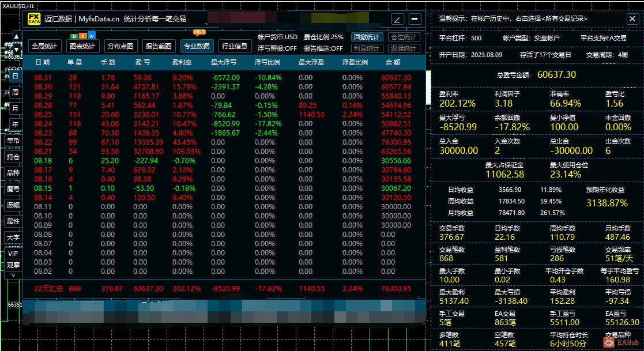Open the 分布点图 tab
This screenshot has height=351, width=644.
120,46
